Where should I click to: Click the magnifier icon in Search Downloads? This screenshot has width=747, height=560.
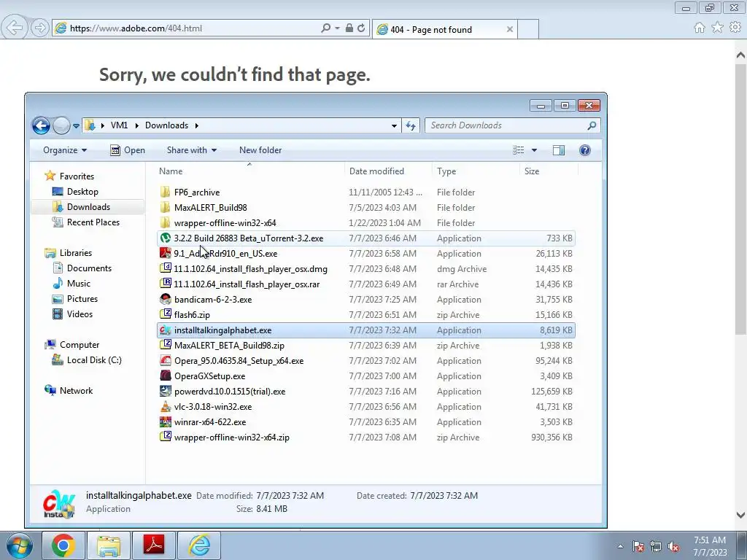pos(592,125)
